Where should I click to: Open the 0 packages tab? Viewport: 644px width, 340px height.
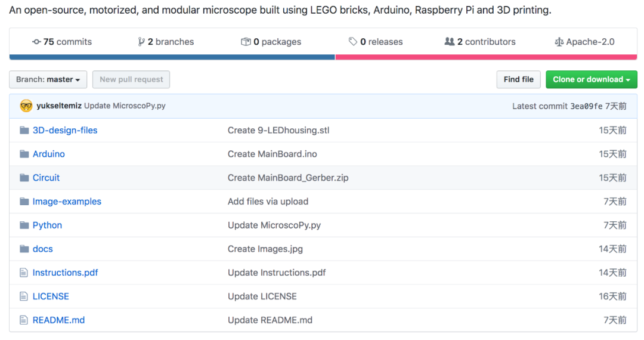pos(271,42)
